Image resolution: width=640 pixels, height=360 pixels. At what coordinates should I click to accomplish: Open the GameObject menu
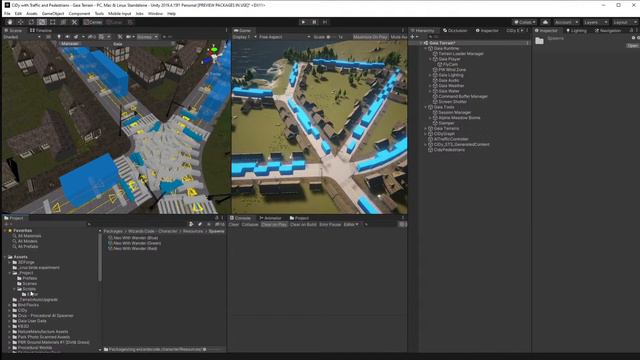[x=53, y=13]
